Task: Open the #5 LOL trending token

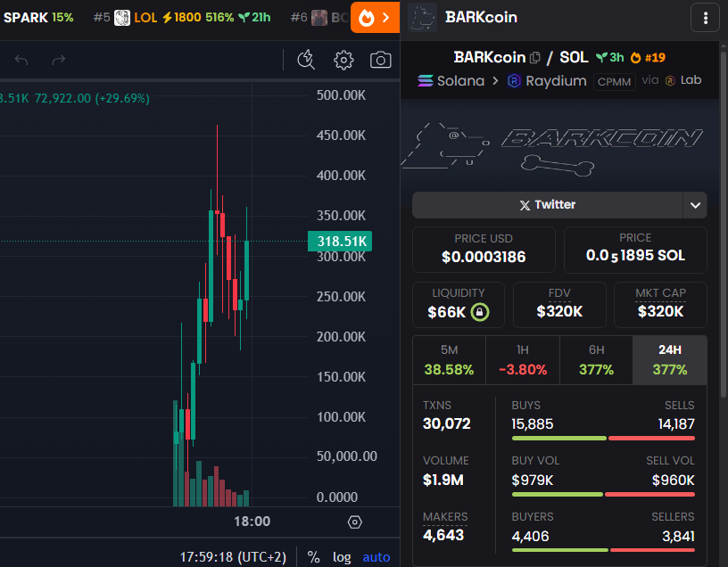Action: pos(182,18)
